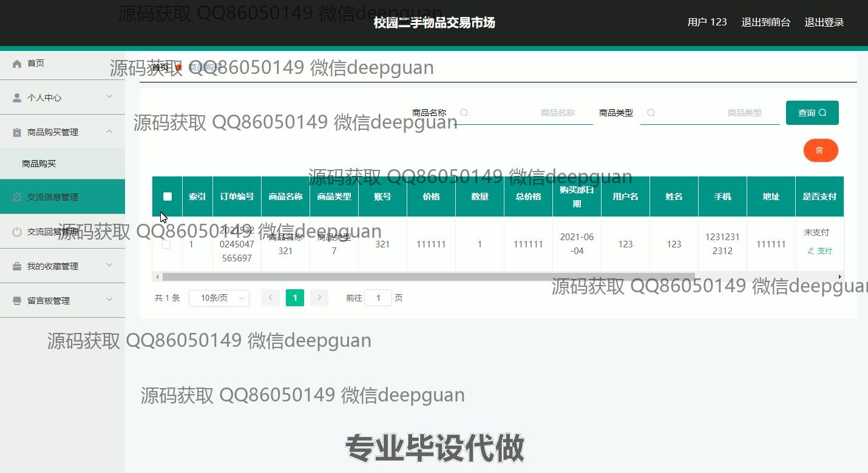This screenshot has width=868, height=473.
Task: Click the 商品购买管理 sidebar icon
Action: point(17,132)
